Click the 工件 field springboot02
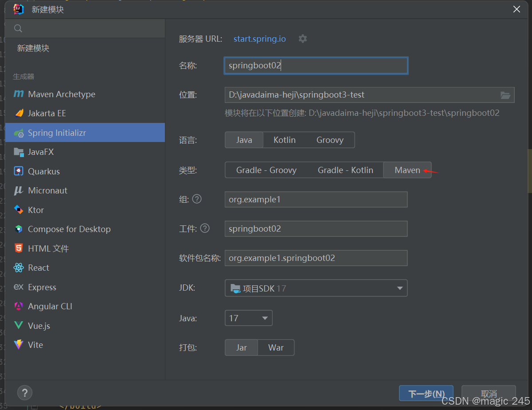Image resolution: width=532 pixels, height=410 pixels. pos(316,229)
